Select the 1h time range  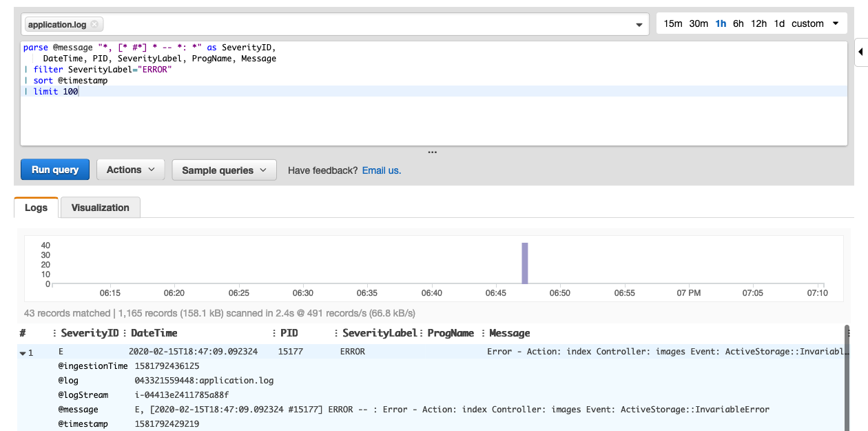tap(721, 23)
